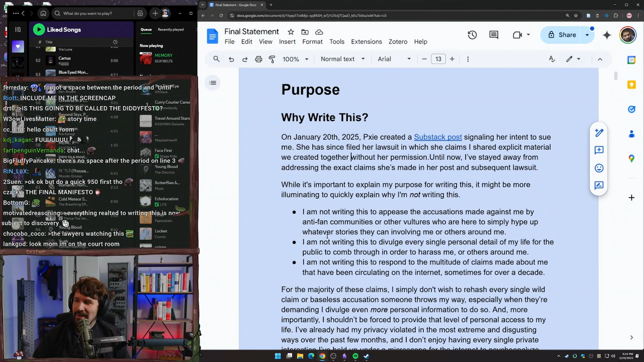The image size is (644, 362).
Task: Open version history clock icon
Action: click(x=472, y=35)
